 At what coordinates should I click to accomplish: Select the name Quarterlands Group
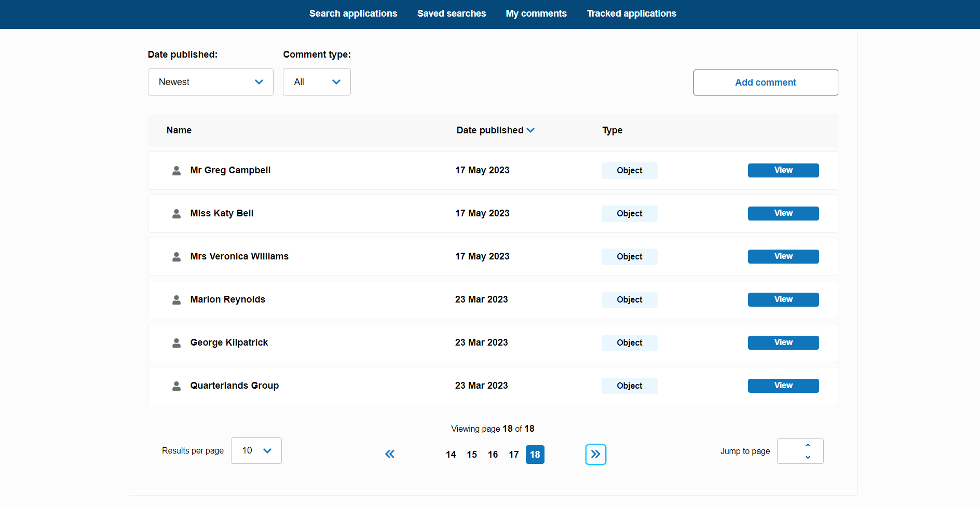pos(235,386)
